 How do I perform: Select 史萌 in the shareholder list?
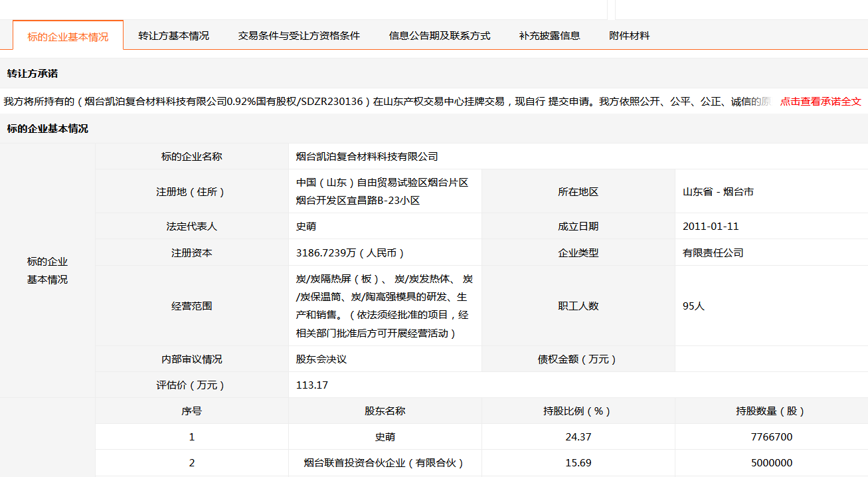[x=385, y=437]
